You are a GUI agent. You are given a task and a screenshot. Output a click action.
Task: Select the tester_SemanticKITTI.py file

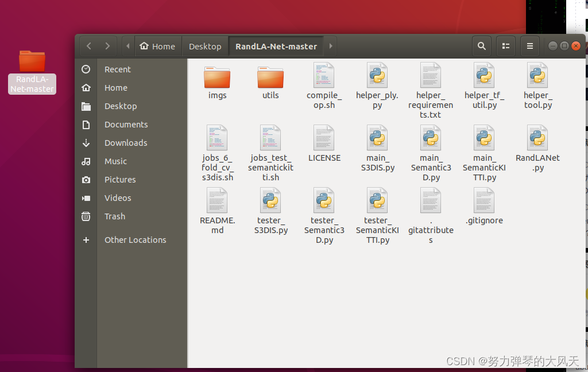click(377, 200)
